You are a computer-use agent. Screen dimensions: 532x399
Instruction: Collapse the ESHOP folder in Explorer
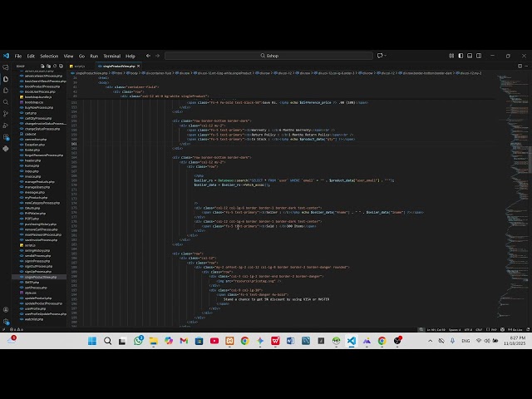[x=22, y=65]
